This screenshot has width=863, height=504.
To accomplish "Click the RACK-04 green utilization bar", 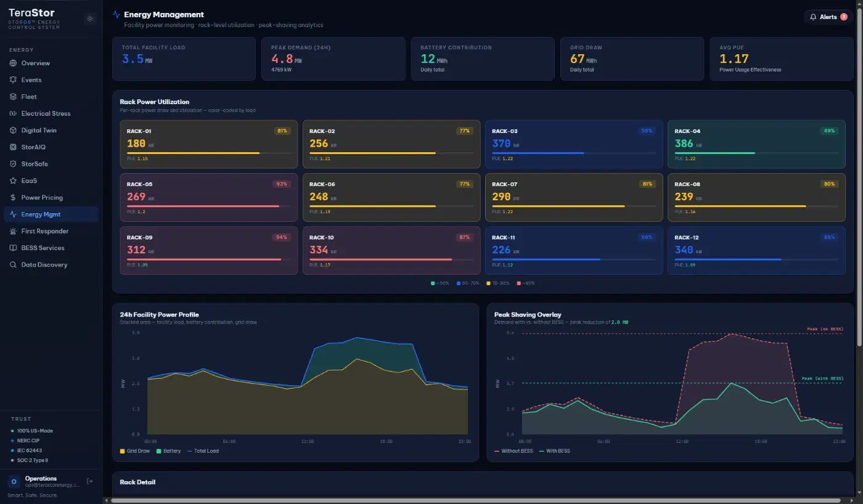I will (756, 153).
